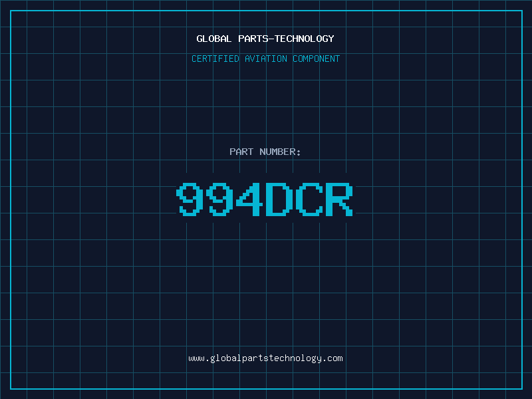Click the PART NUMBER: label
The height and width of the screenshot is (399, 532).
tap(265, 152)
